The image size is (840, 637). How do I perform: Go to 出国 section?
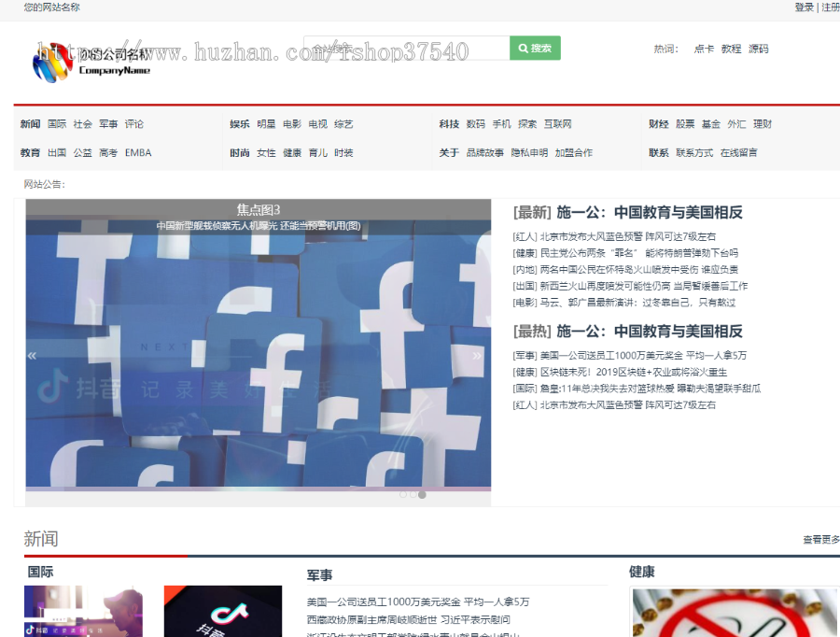57,153
